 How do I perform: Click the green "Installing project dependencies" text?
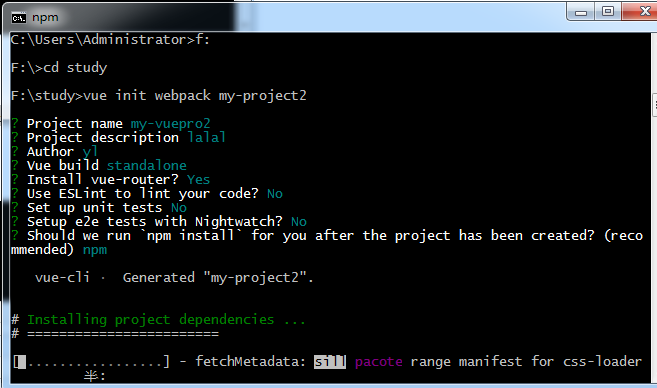click(151, 320)
